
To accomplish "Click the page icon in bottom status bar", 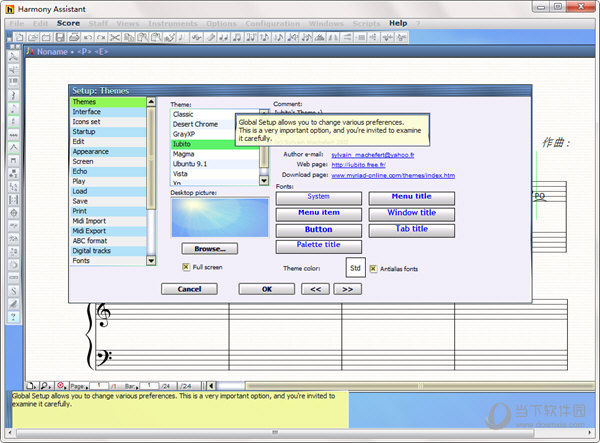I will coord(32,386).
